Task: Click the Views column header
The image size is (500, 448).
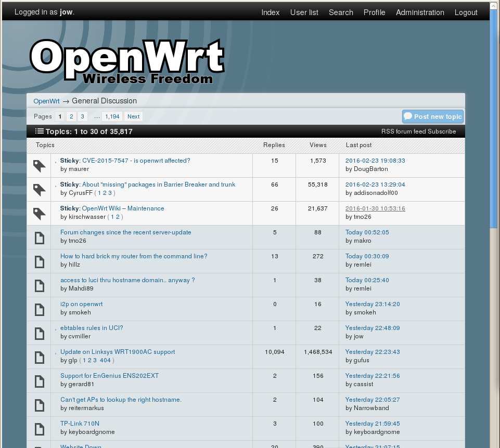Action: [x=318, y=145]
